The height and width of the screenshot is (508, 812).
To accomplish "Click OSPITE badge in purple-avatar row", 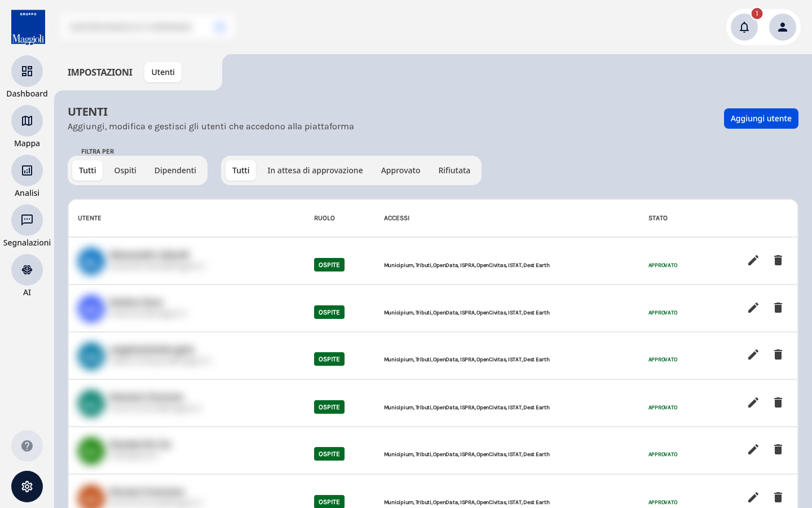I will pos(329,312).
